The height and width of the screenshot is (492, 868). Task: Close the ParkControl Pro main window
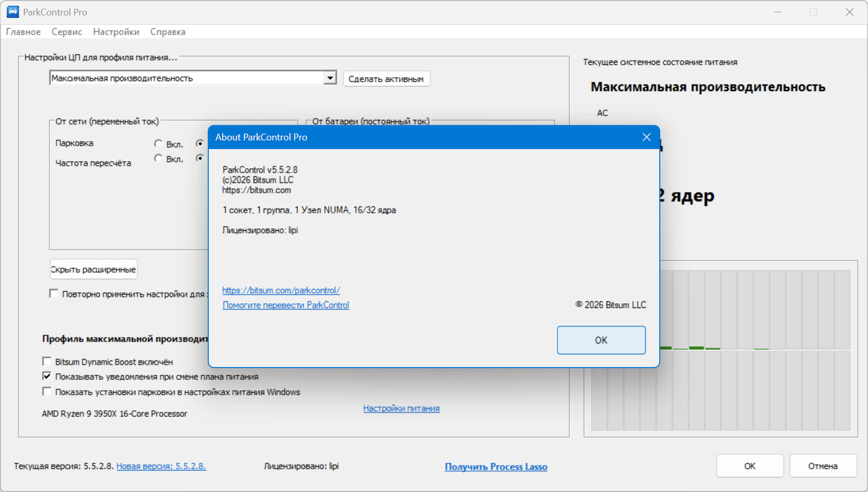(x=849, y=12)
